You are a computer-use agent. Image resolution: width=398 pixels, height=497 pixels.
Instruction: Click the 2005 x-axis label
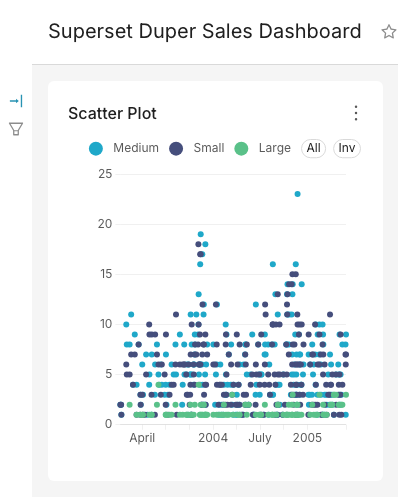point(307,437)
